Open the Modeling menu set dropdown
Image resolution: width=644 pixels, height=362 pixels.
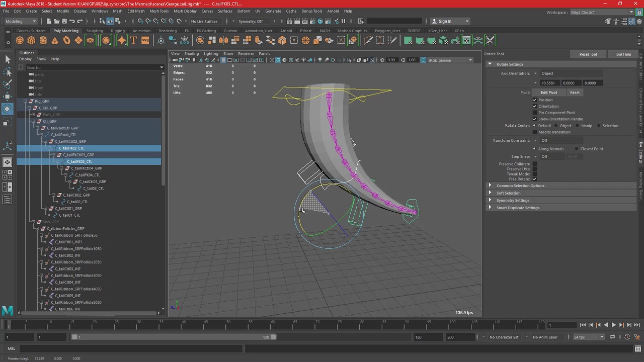[20, 21]
